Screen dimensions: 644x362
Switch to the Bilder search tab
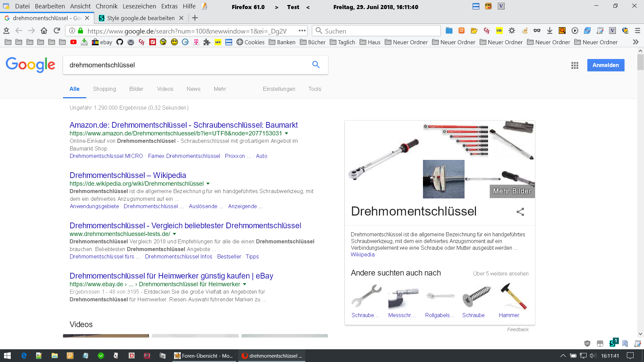pos(136,89)
